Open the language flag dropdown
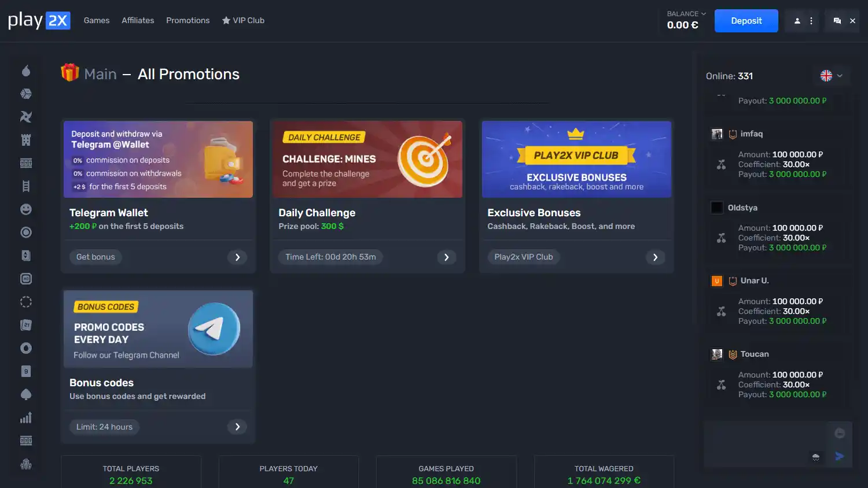Screen dimensions: 868x488 832,76
